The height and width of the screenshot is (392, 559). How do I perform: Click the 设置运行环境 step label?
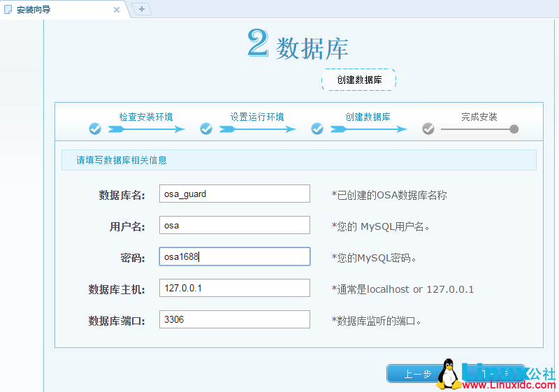coord(257,117)
